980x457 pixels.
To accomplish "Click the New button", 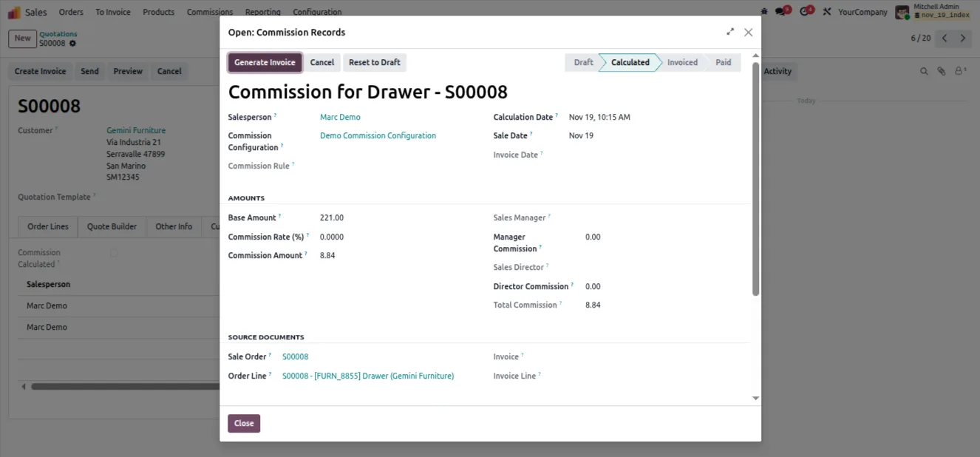I will tap(23, 38).
